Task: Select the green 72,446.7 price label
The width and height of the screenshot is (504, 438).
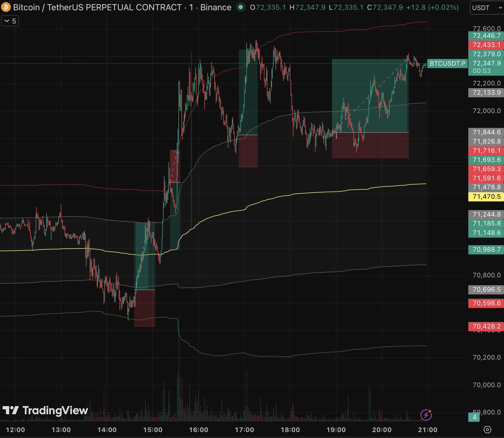Action: pyautogui.click(x=486, y=36)
